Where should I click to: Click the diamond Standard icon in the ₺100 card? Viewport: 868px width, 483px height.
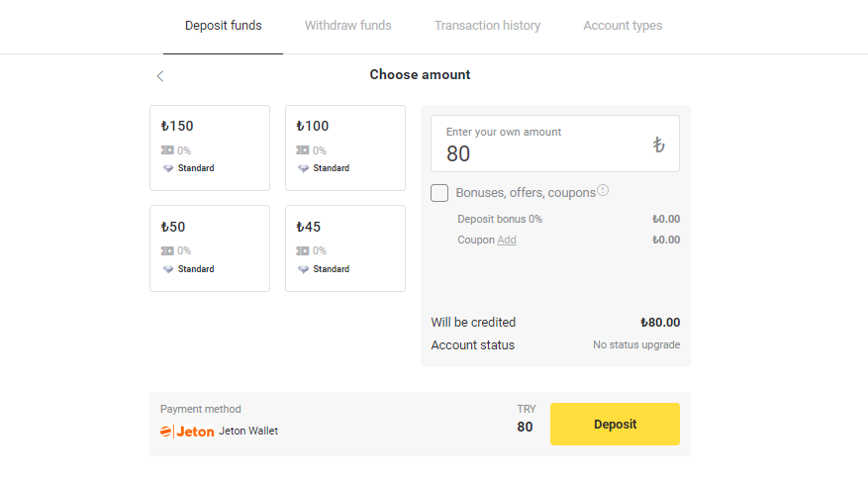(x=303, y=168)
